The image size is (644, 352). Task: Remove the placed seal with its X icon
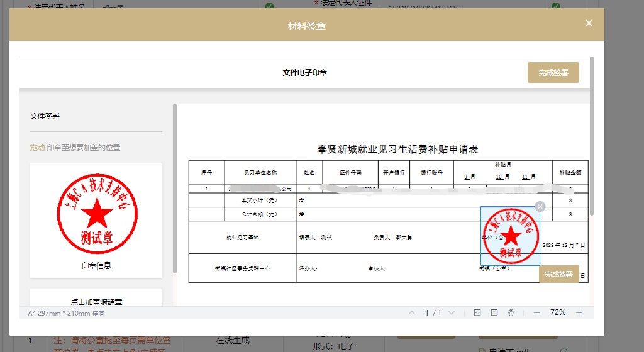pos(540,207)
